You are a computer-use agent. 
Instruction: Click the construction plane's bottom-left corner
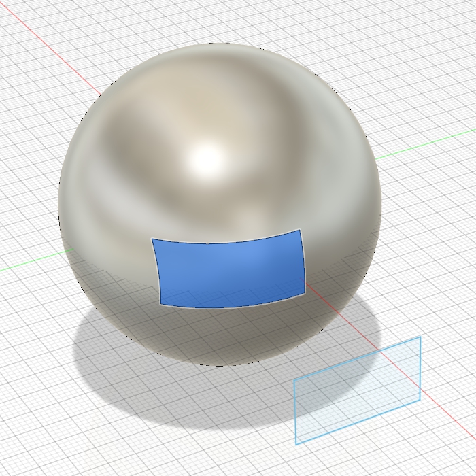(x=296, y=443)
